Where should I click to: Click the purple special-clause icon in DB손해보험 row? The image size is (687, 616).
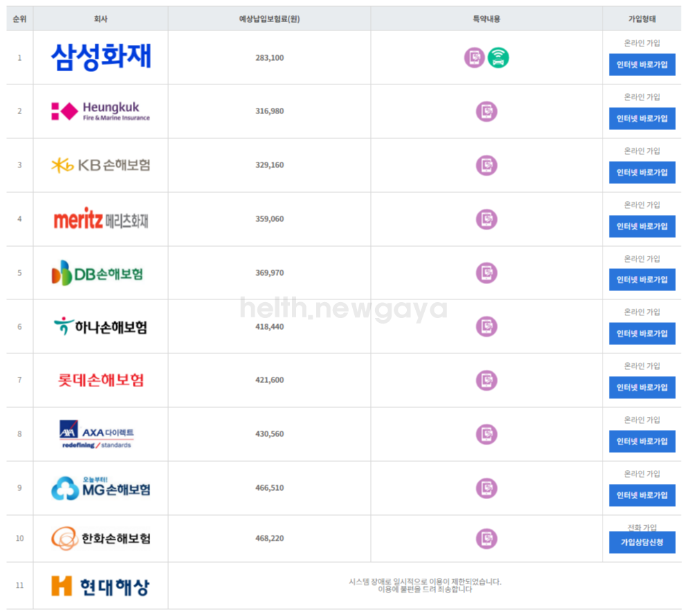click(x=486, y=273)
